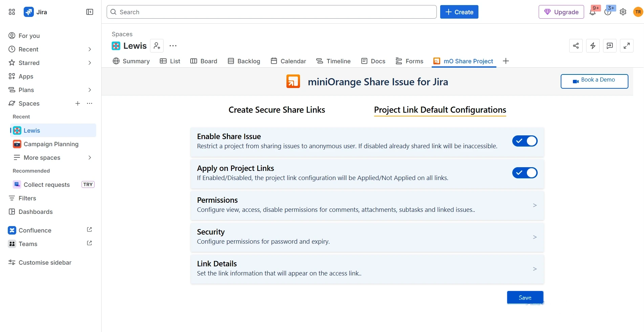The height and width of the screenshot is (332, 644).
Task: Click the Jira logo
Action: pos(35,12)
